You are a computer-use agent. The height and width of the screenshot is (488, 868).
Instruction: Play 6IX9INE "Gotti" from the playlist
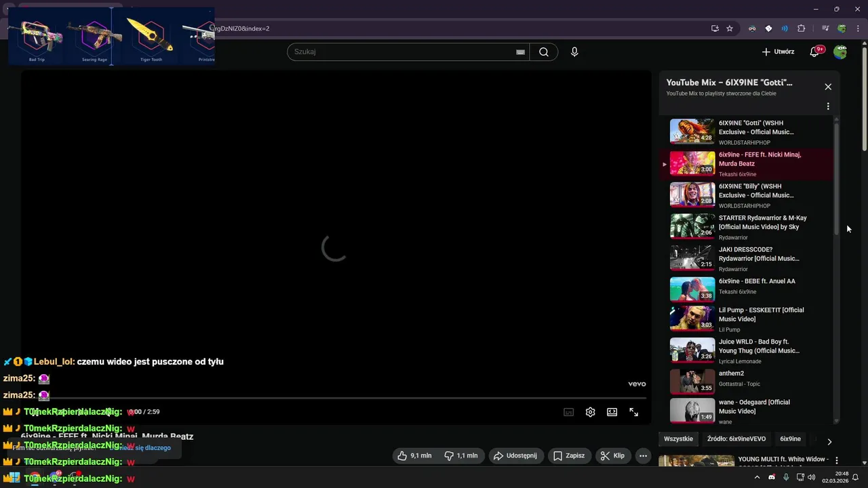coord(747,132)
